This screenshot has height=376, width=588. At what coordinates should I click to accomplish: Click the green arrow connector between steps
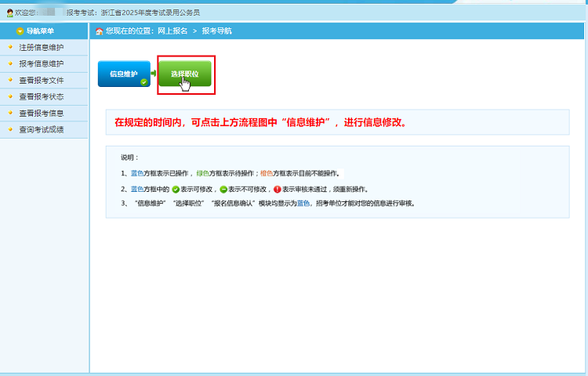[x=154, y=73]
